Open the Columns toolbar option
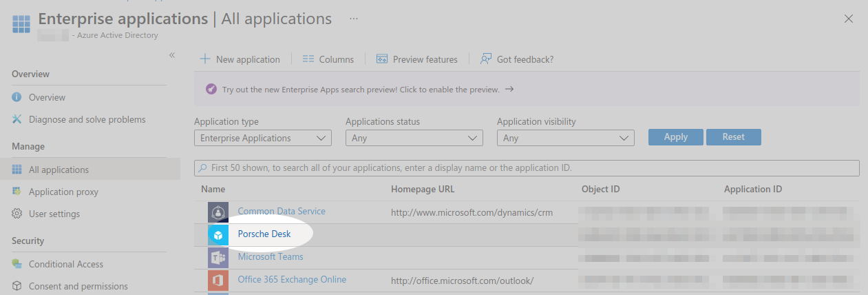Image resolution: width=868 pixels, height=295 pixels. [x=328, y=59]
